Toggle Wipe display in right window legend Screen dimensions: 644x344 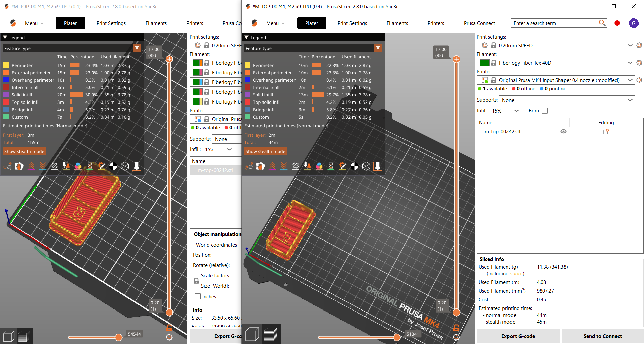260,166
